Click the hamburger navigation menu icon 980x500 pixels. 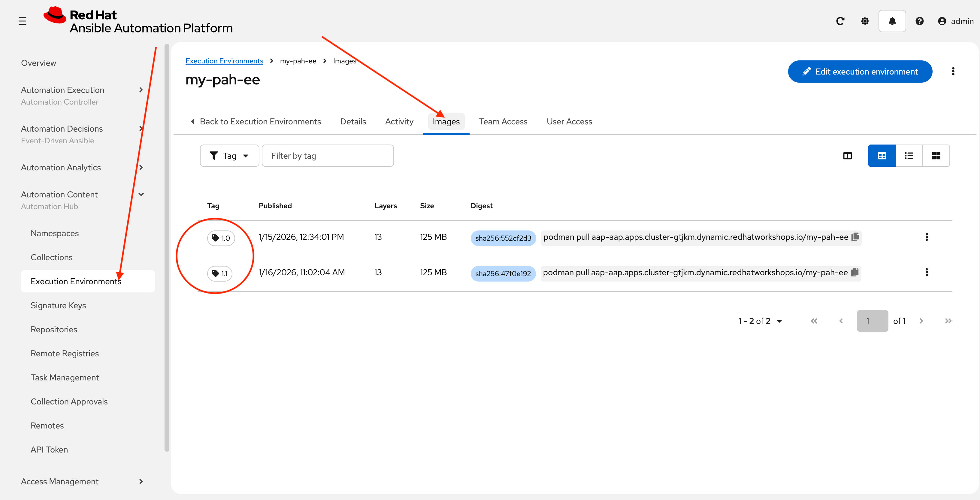click(23, 21)
